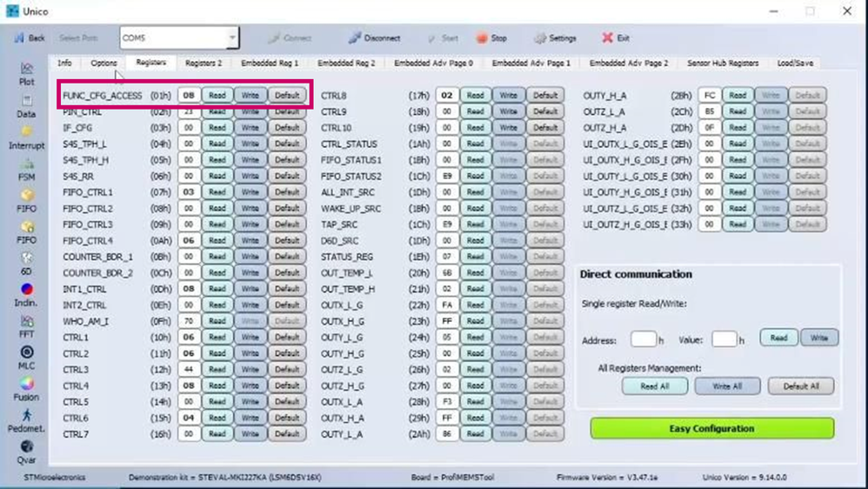Switch to the Embedded Adv Page 2 tab
Viewport: 868px width, 489px height.
click(628, 64)
